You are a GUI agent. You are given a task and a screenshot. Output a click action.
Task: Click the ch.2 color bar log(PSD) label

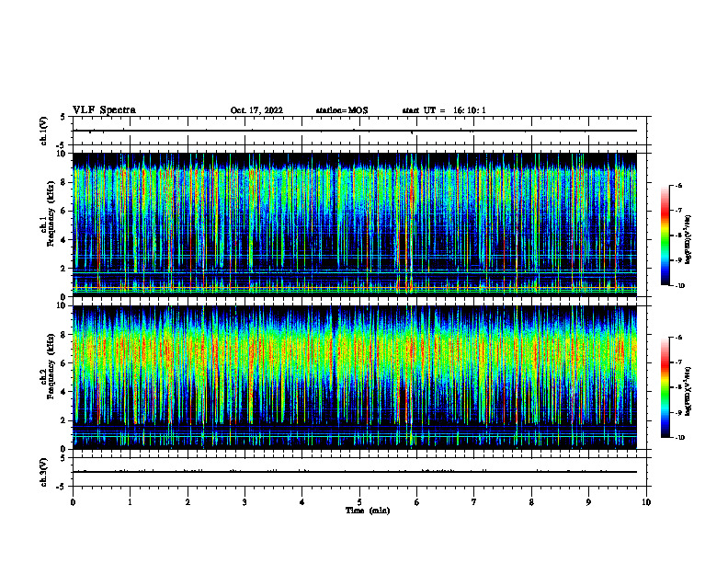click(688, 392)
